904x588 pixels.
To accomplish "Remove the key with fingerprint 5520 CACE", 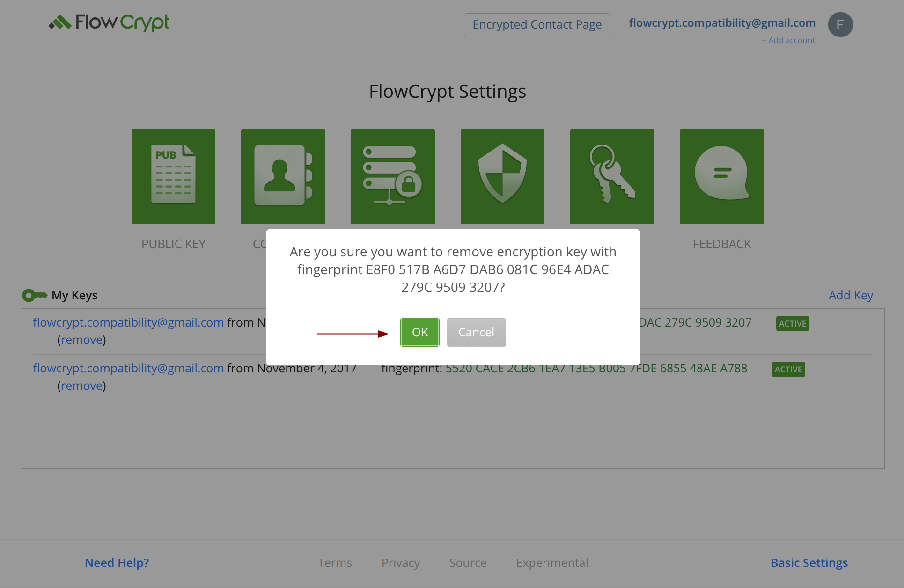I will 81,385.
